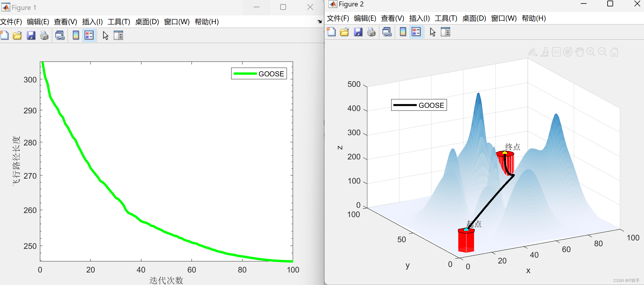The height and width of the screenshot is (285, 644).
Task: Open 窗口(W) menu in Figure 2
Action: click(x=504, y=18)
